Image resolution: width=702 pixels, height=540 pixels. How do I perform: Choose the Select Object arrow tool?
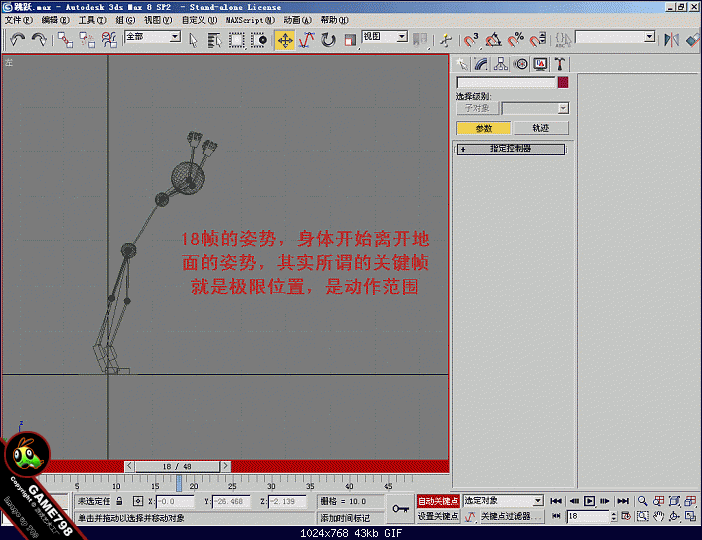[x=193, y=40]
